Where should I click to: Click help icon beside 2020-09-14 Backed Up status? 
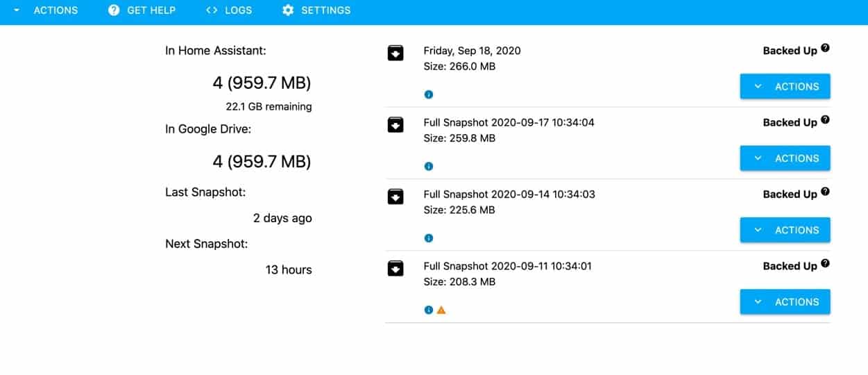(x=825, y=192)
